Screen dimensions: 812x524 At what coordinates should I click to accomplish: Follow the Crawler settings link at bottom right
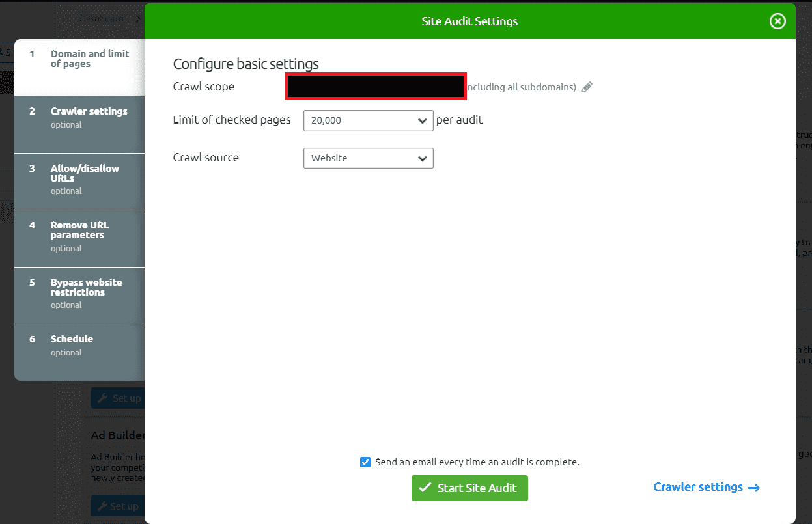698,488
